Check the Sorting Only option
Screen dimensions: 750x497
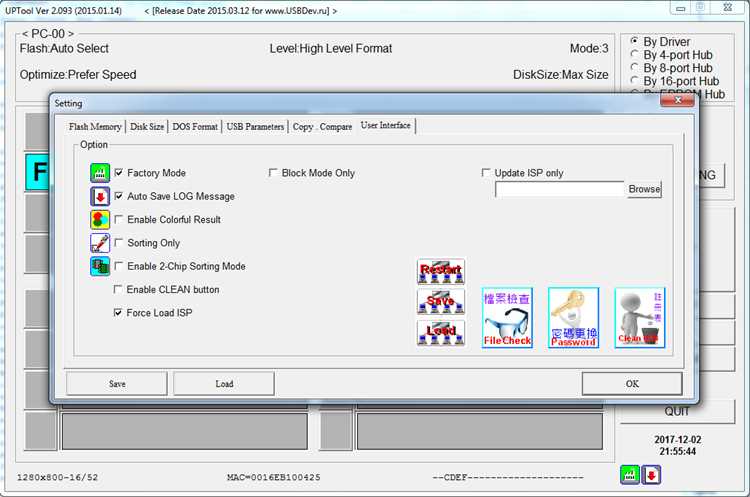click(119, 243)
